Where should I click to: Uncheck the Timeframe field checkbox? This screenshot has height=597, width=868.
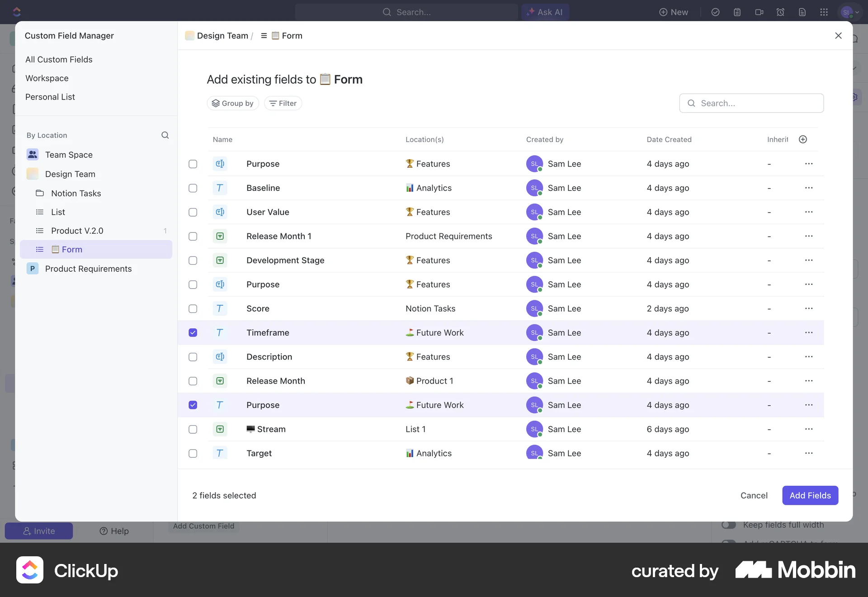(193, 332)
